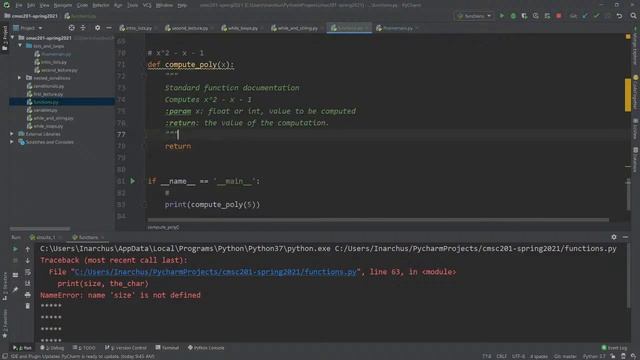This screenshot has width=640, height=360.
Task: Open the File menu
Action: tap(19, 5)
